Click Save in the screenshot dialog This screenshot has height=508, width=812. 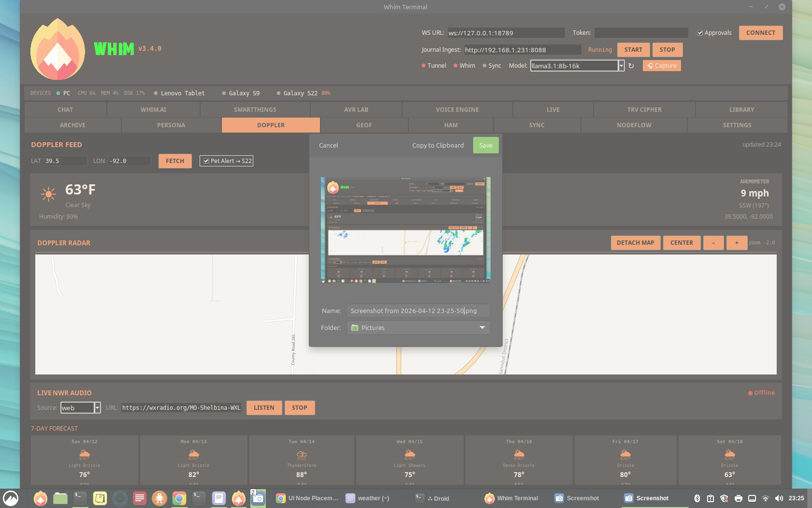486,145
